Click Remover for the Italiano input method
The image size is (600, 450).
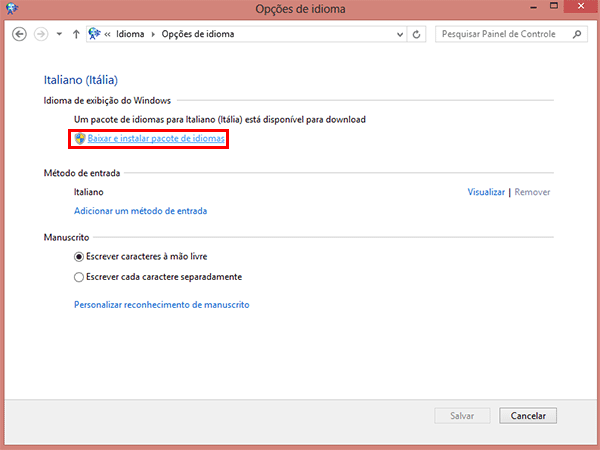pos(532,192)
